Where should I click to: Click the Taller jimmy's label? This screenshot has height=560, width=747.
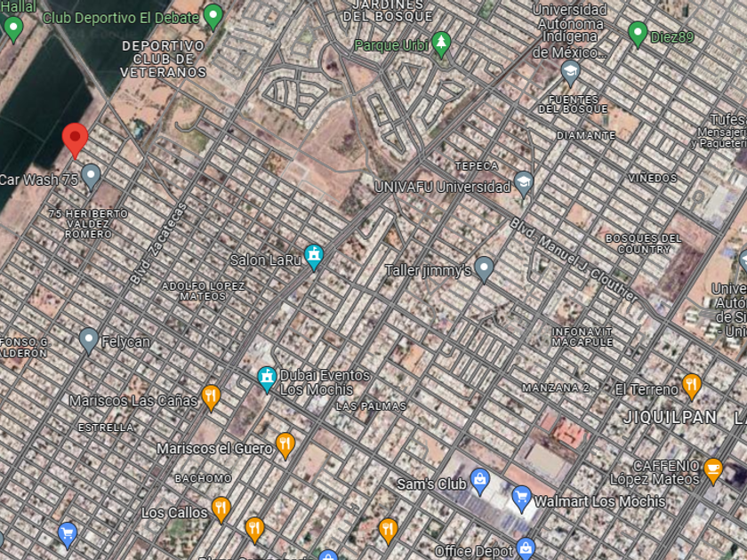(428, 270)
